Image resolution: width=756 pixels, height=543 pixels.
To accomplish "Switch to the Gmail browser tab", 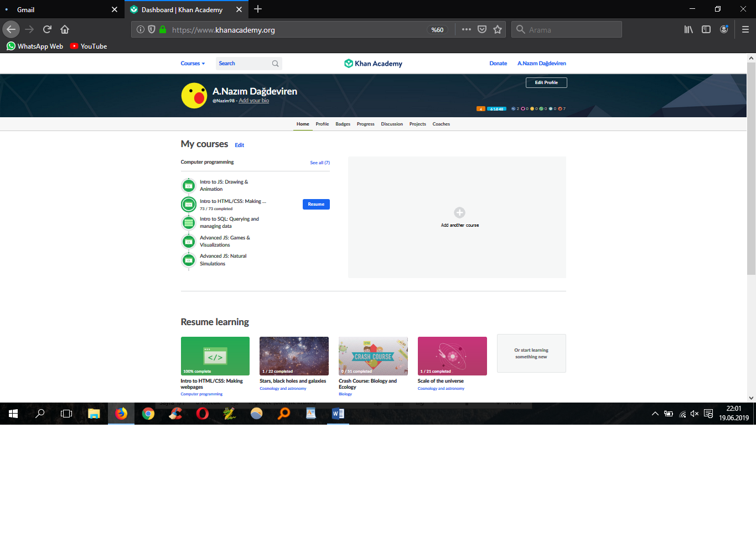I will pos(61,9).
